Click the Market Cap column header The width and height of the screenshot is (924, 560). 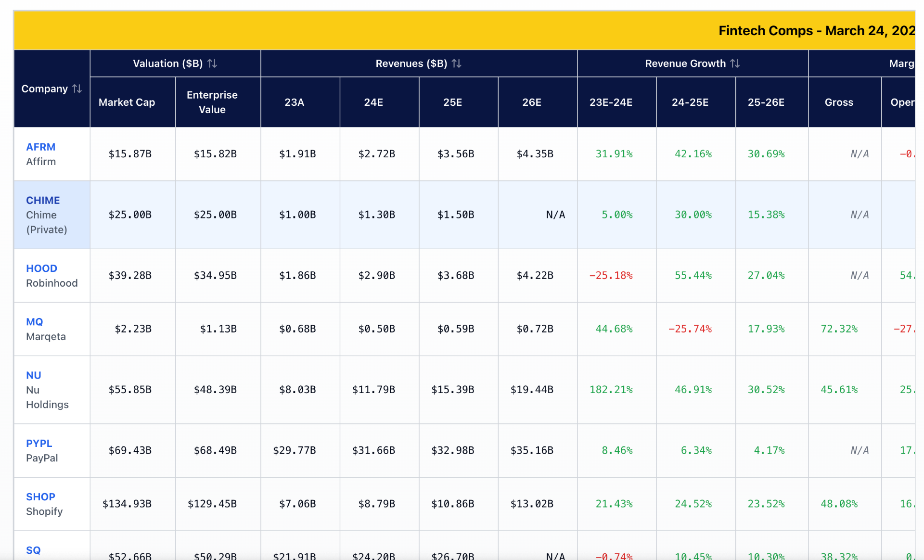pyautogui.click(x=127, y=102)
